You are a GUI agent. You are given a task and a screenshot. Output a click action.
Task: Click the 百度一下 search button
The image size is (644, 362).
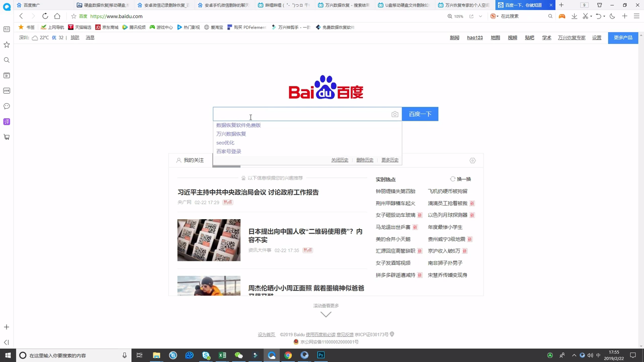pyautogui.click(x=420, y=114)
